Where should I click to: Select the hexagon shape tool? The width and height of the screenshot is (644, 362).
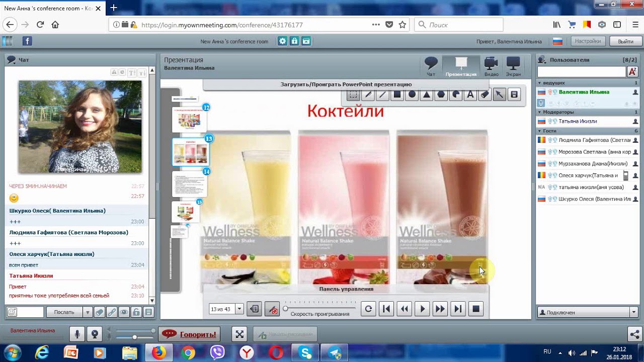point(441,95)
